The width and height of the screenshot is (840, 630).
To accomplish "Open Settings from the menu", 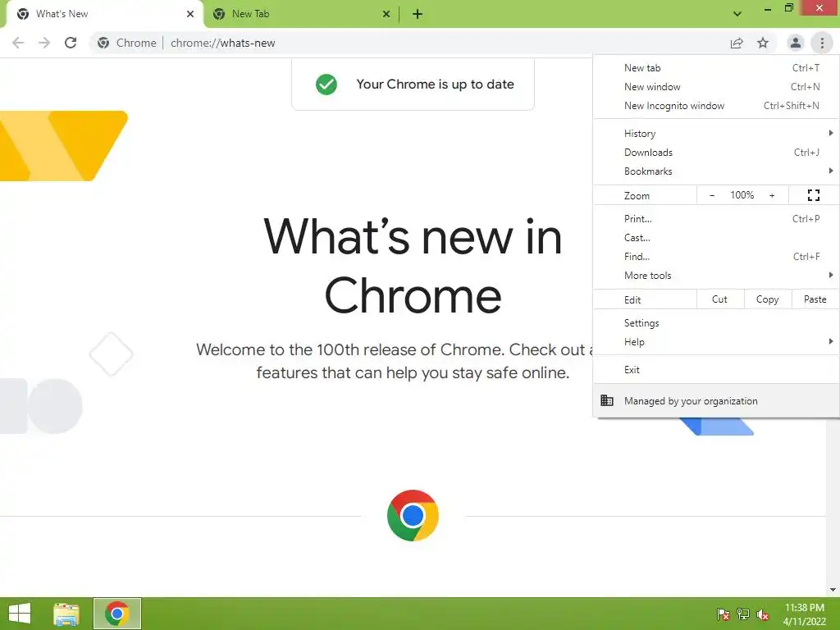I will 716,323.
